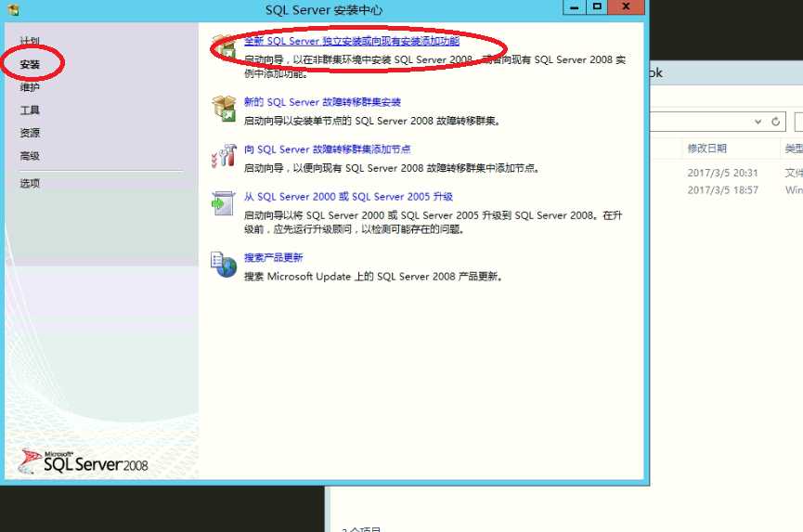The height and width of the screenshot is (532, 803).
Task: Click 从 SQL Server 2000 或 2005 升级 link
Action: tap(348, 197)
